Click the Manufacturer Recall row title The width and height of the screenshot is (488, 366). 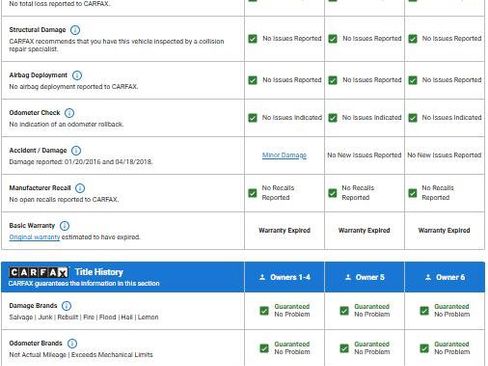pyautogui.click(x=40, y=188)
